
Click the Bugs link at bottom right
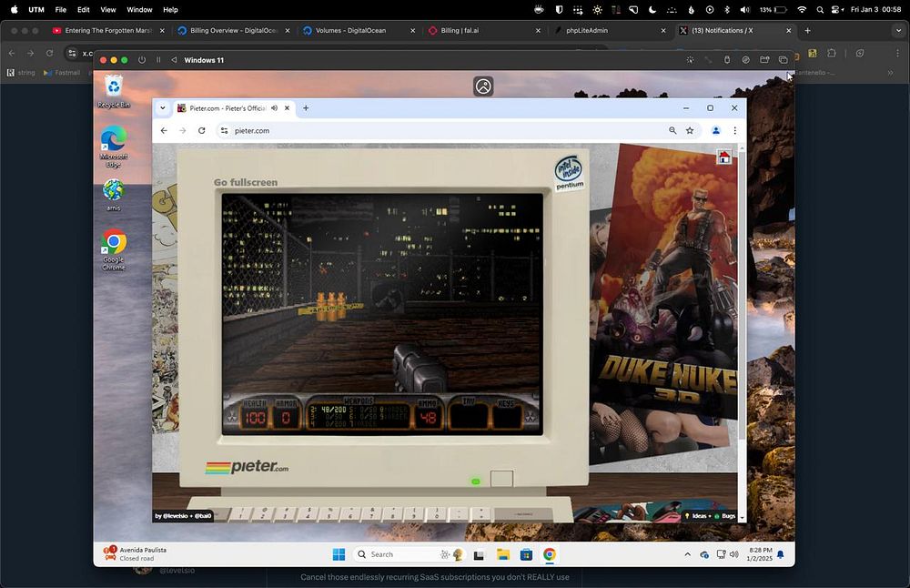pos(725,515)
